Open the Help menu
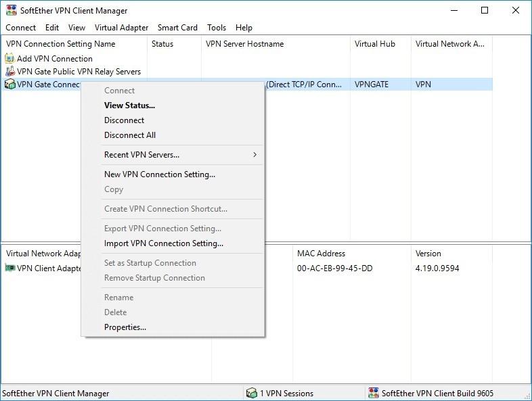 244,28
